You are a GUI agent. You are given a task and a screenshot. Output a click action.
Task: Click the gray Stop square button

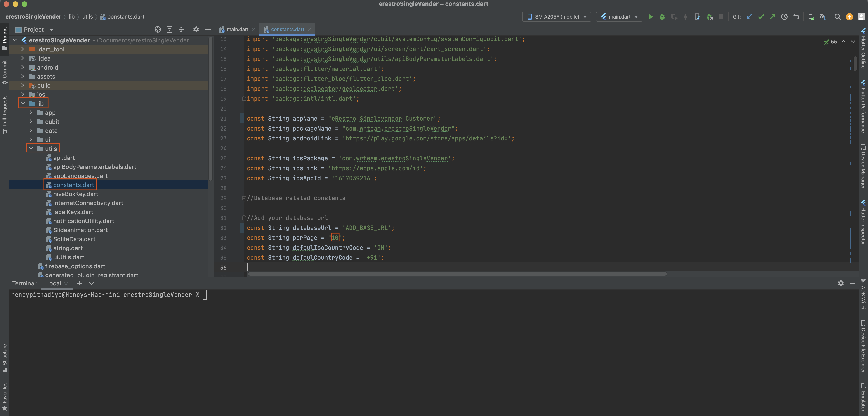coord(721,17)
